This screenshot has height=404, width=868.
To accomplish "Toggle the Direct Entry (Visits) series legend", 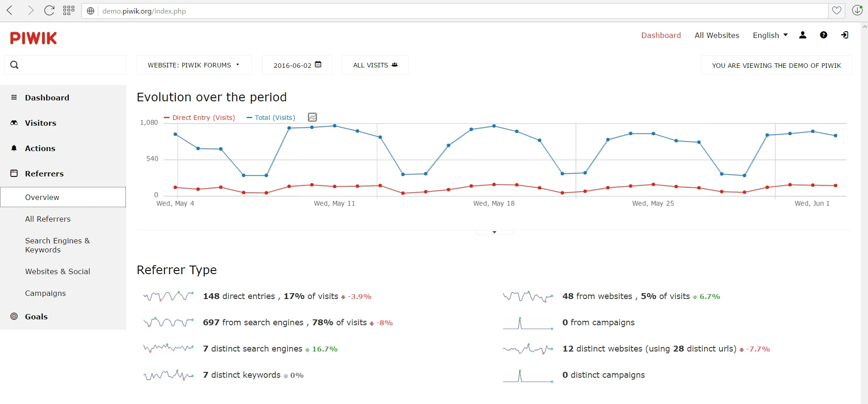I will click(200, 117).
